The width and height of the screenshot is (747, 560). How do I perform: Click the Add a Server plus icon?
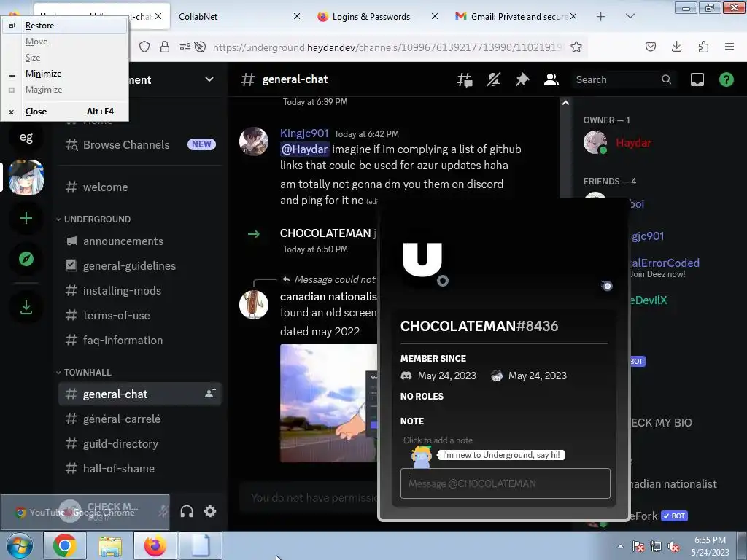(x=26, y=218)
